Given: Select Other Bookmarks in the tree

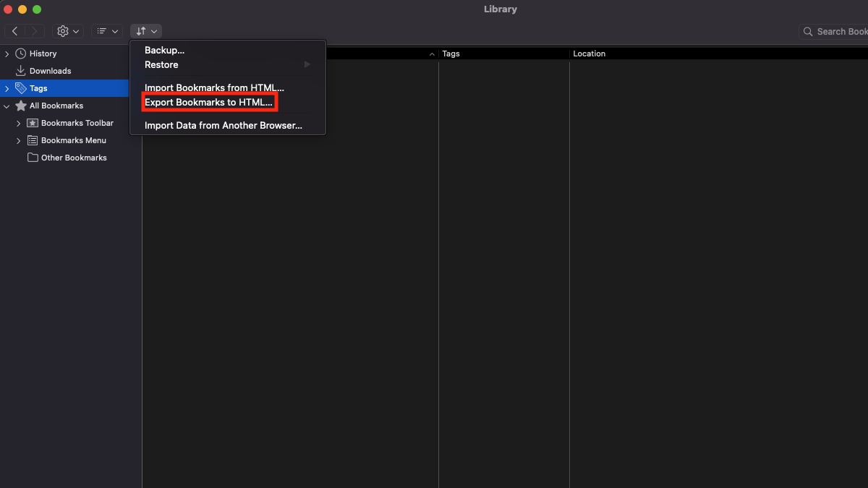Looking at the screenshot, I should [71, 158].
